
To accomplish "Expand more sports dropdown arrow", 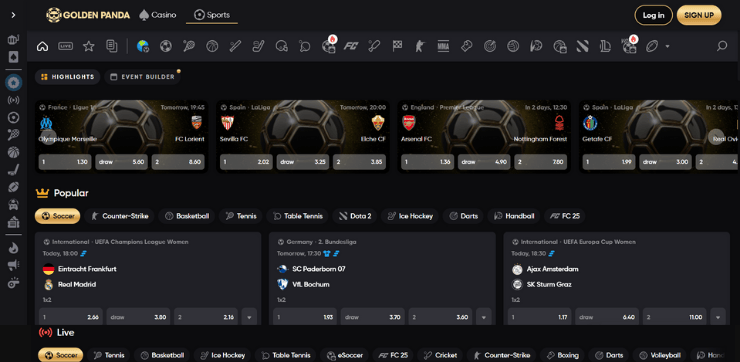I will coord(667,46).
